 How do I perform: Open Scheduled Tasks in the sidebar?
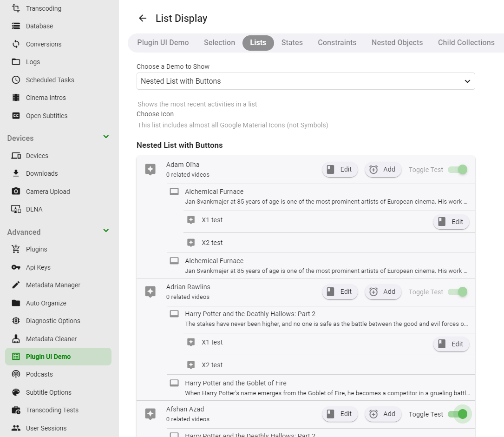50,80
